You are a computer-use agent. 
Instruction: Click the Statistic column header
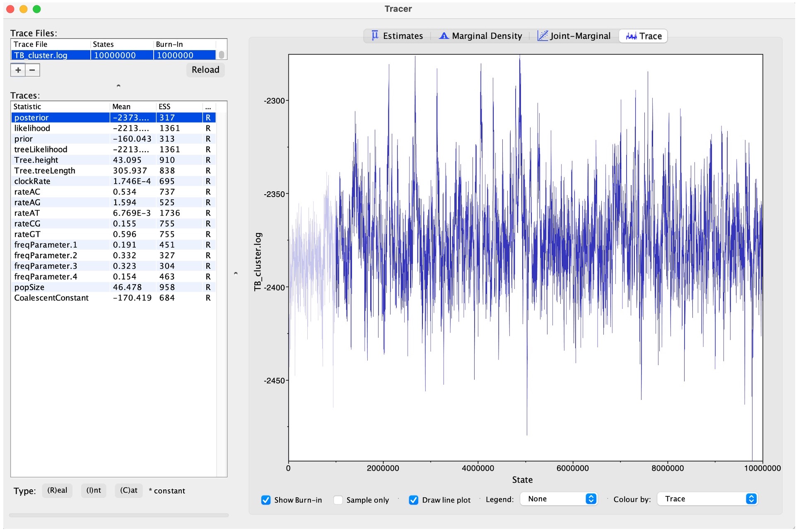(x=60, y=107)
